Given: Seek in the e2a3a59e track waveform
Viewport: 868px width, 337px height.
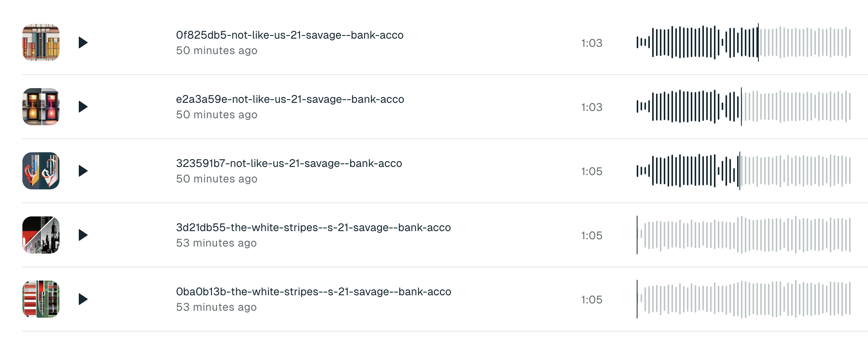Looking at the screenshot, I should click(743, 107).
